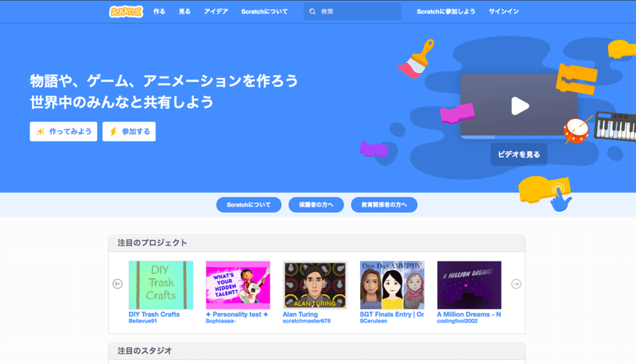Show next featured projects with right arrow

pos(516,284)
